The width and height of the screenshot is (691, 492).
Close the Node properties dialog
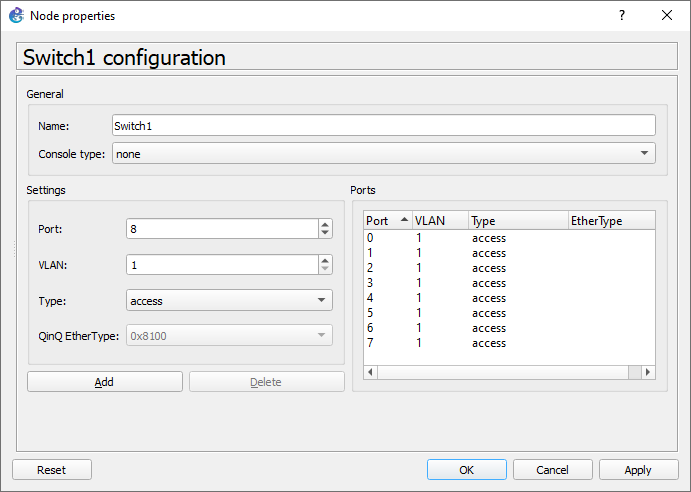coord(667,15)
